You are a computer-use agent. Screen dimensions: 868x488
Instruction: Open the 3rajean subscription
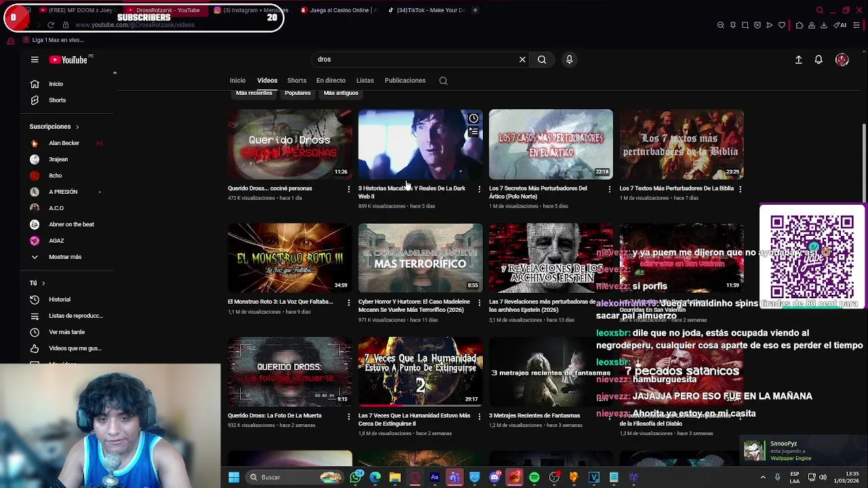pos(58,159)
